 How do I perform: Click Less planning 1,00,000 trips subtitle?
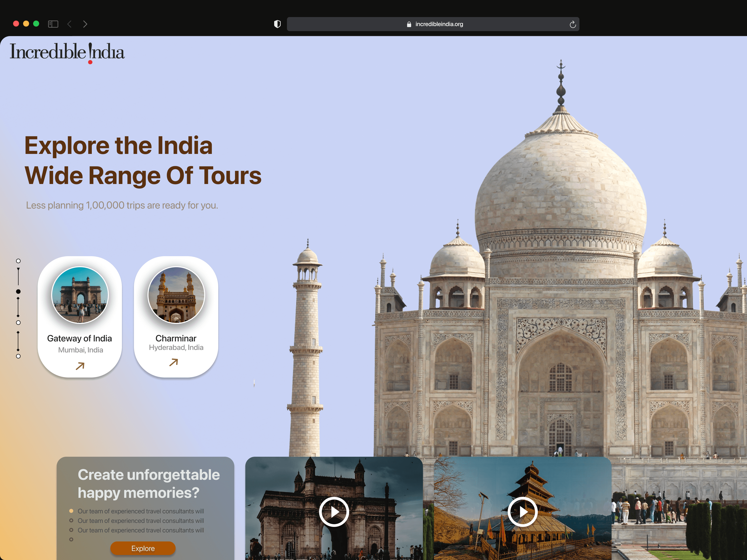122,205
